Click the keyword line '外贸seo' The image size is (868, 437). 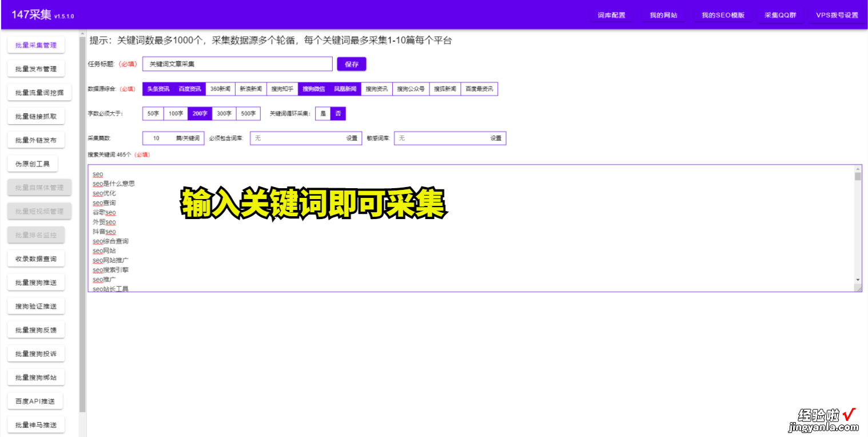pyautogui.click(x=104, y=222)
